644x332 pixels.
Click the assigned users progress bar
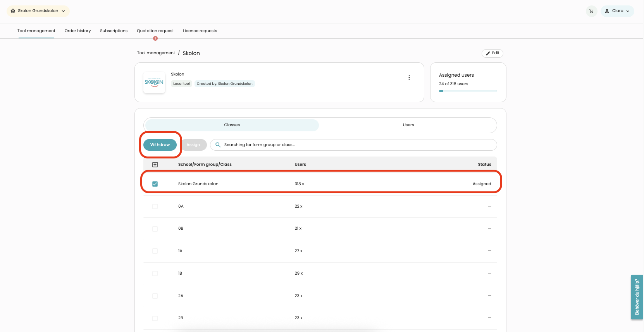point(468,91)
